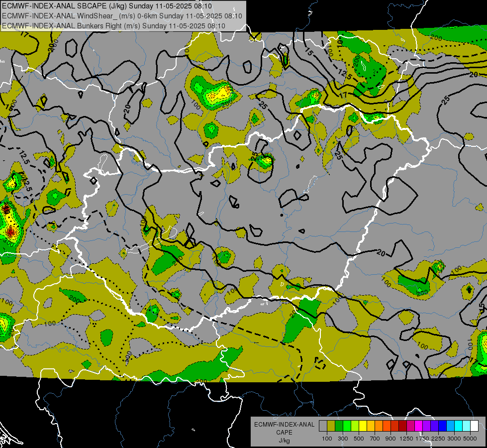487x448 pixels.
Task: Click the legend tick label 500
Action: point(359,439)
